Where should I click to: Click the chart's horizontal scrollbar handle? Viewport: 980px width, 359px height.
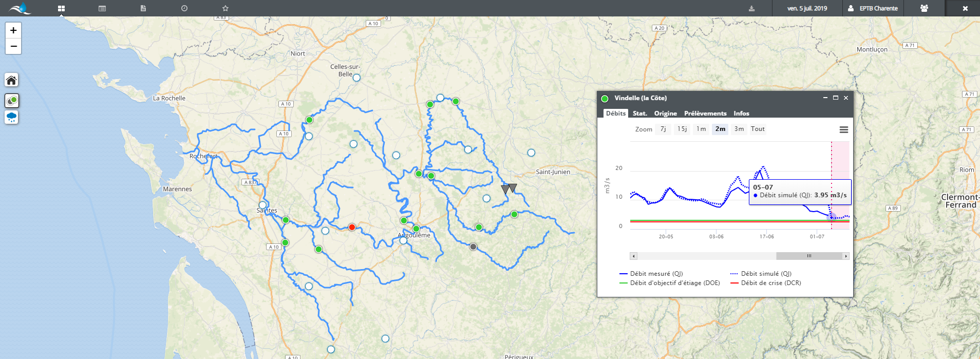(809, 256)
